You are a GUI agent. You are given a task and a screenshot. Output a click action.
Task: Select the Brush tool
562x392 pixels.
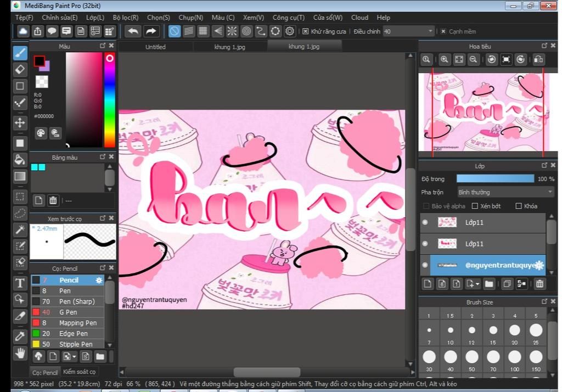(20, 53)
